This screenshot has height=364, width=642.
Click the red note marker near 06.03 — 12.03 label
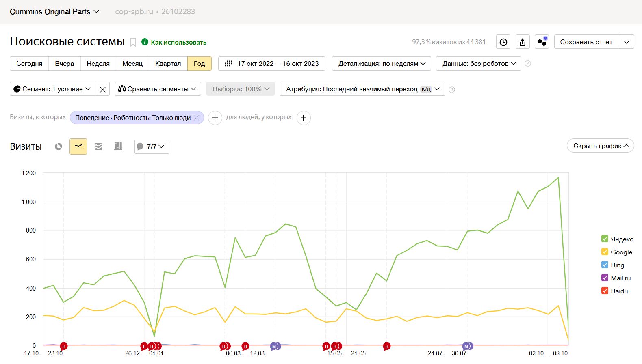pos(245,347)
